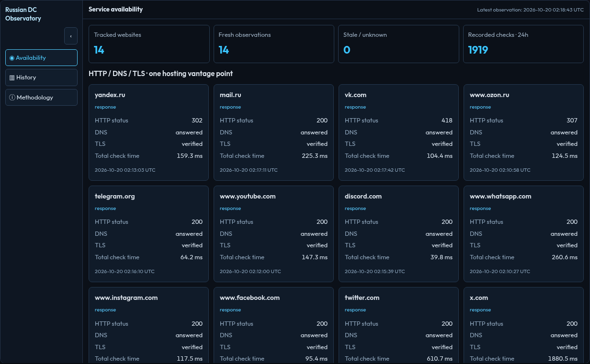
Task: Click mail.ru check time 225.3 ms
Action: pos(315,156)
